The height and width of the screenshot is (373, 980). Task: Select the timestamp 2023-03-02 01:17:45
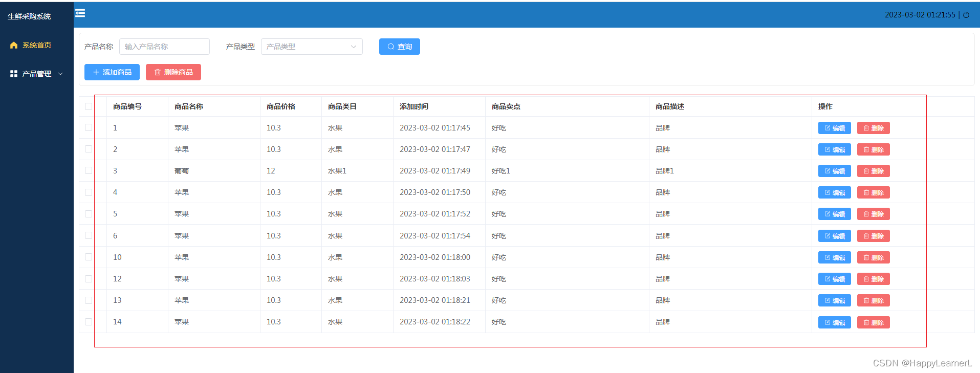click(435, 128)
